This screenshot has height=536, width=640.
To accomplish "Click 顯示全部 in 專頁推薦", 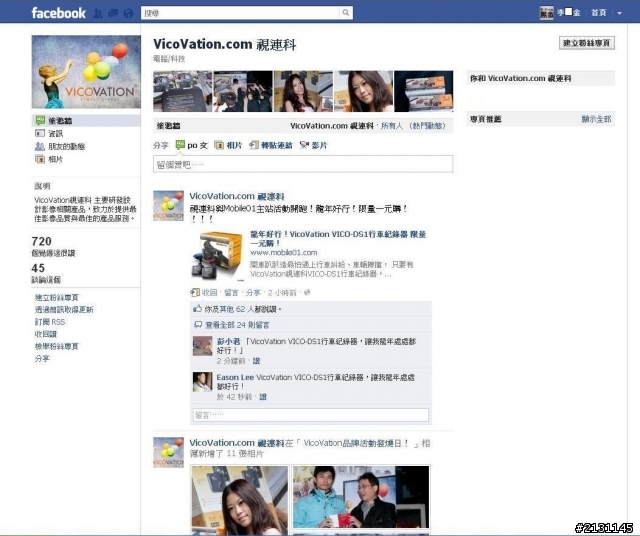I will [x=596, y=119].
